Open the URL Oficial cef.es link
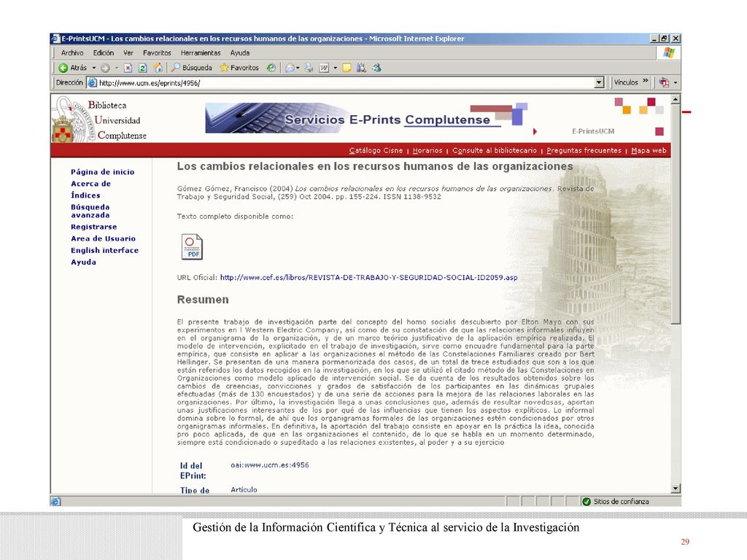The width and height of the screenshot is (747, 560). click(368, 278)
